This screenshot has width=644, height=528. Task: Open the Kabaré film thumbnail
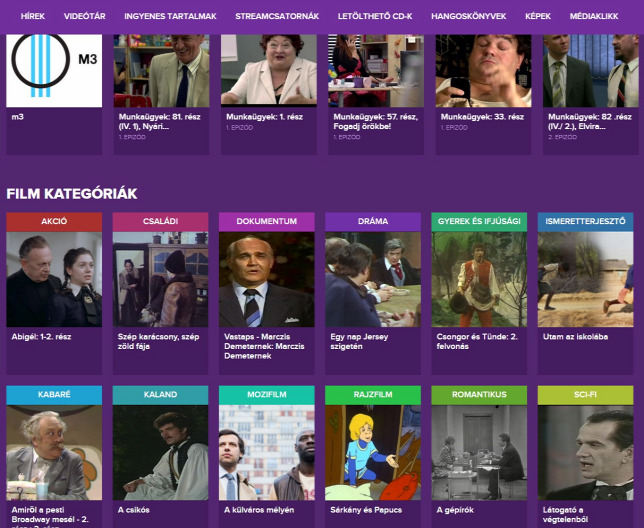click(x=54, y=452)
